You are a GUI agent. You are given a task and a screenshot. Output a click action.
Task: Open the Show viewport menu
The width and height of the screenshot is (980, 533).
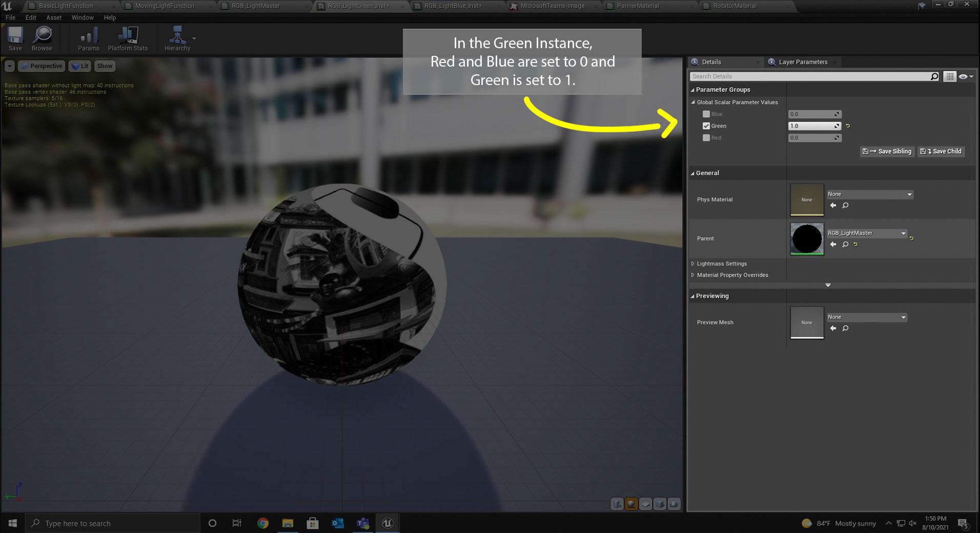[105, 66]
